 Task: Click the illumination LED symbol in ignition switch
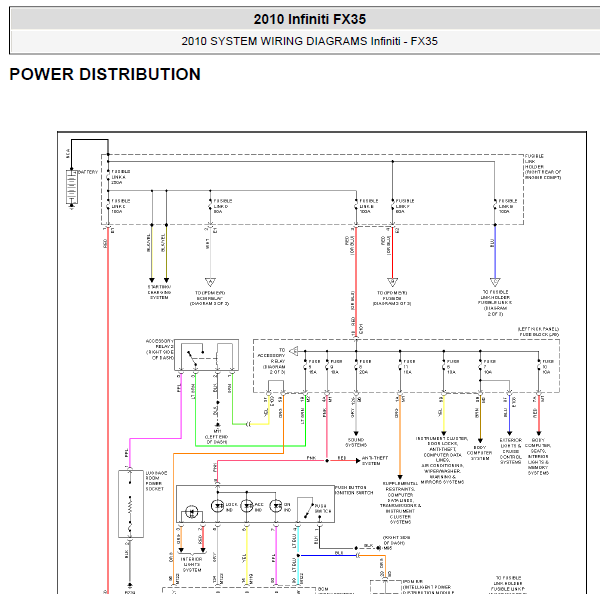point(192,512)
